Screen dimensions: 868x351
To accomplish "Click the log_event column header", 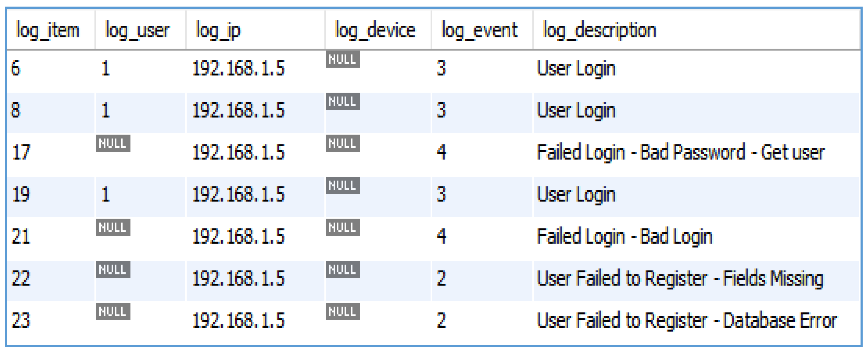I will point(479,30).
